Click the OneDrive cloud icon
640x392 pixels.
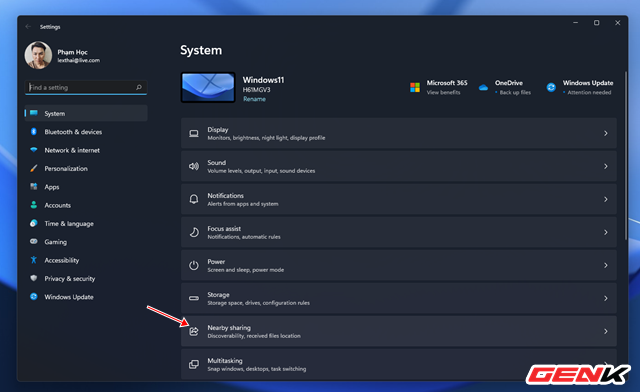[x=483, y=87]
